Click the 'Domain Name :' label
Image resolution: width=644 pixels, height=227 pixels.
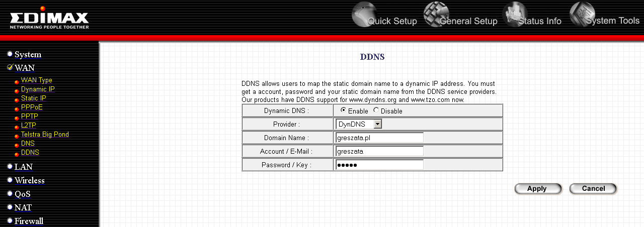(x=287, y=138)
